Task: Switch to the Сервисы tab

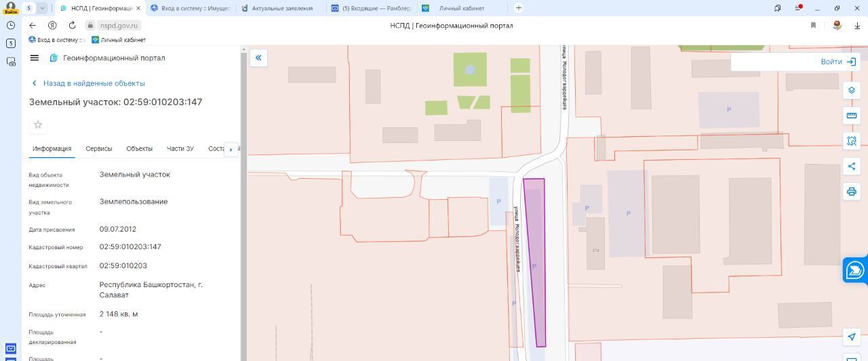Action: click(x=99, y=148)
